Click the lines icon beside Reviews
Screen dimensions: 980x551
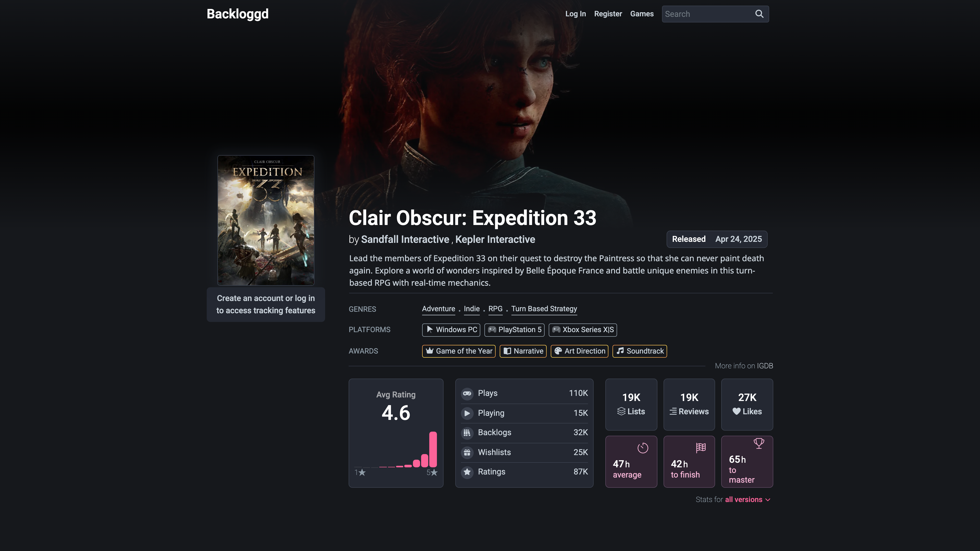(x=673, y=411)
